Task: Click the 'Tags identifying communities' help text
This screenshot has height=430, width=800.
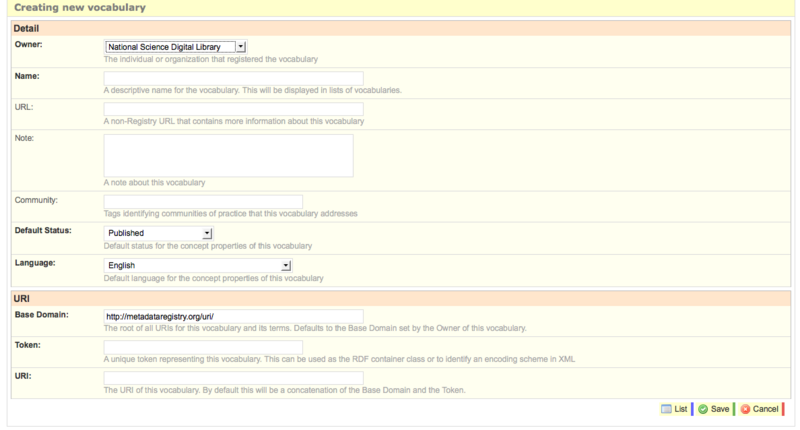Action: click(231, 214)
